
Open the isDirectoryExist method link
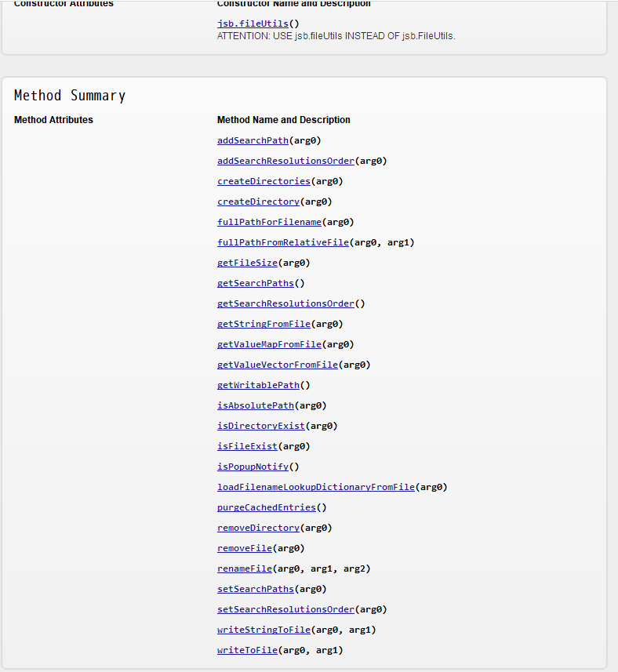[x=261, y=426]
